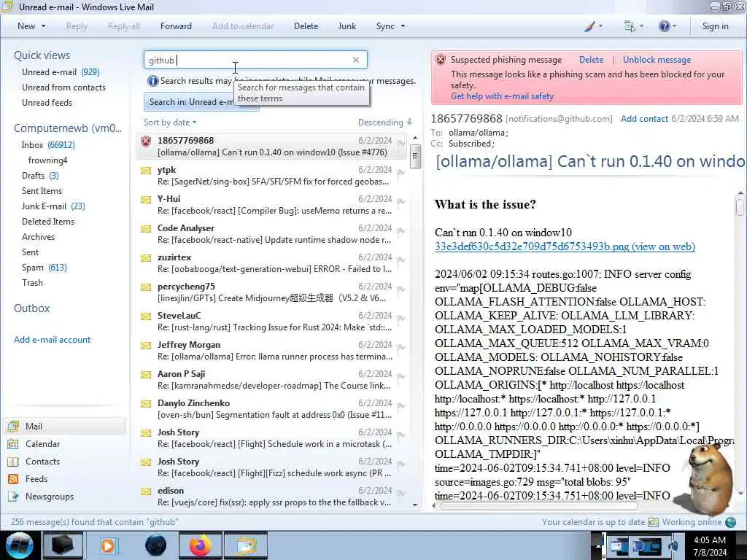Select Unread from contacts view

pyautogui.click(x=64, y=87)
